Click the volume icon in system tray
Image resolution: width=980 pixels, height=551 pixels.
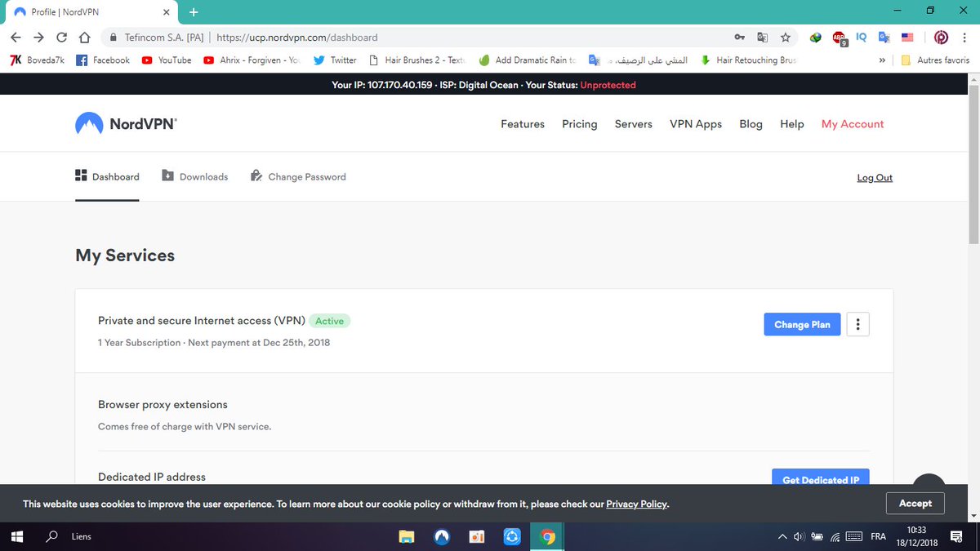click(799, 536)
